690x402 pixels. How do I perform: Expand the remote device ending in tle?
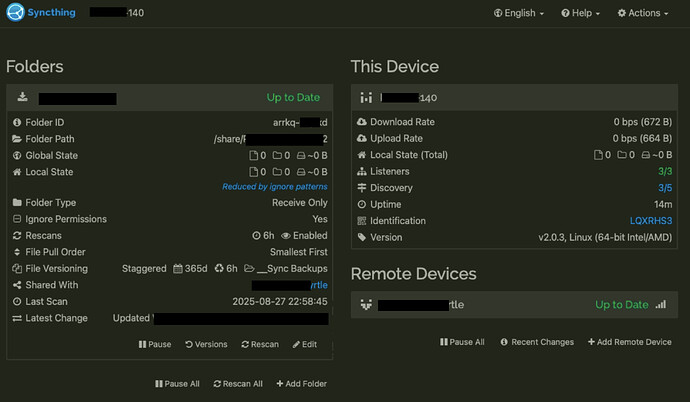514,304
